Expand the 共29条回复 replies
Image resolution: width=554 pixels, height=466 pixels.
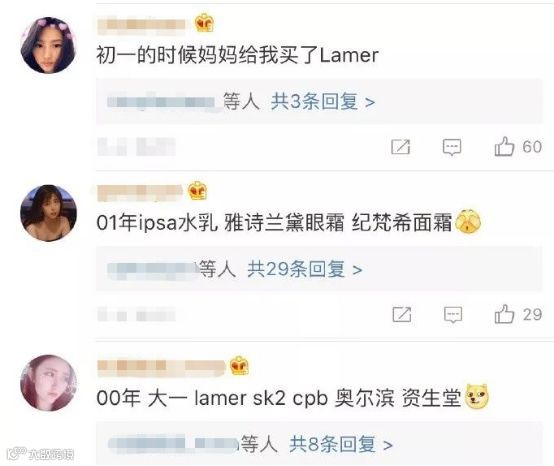(305, 269)
